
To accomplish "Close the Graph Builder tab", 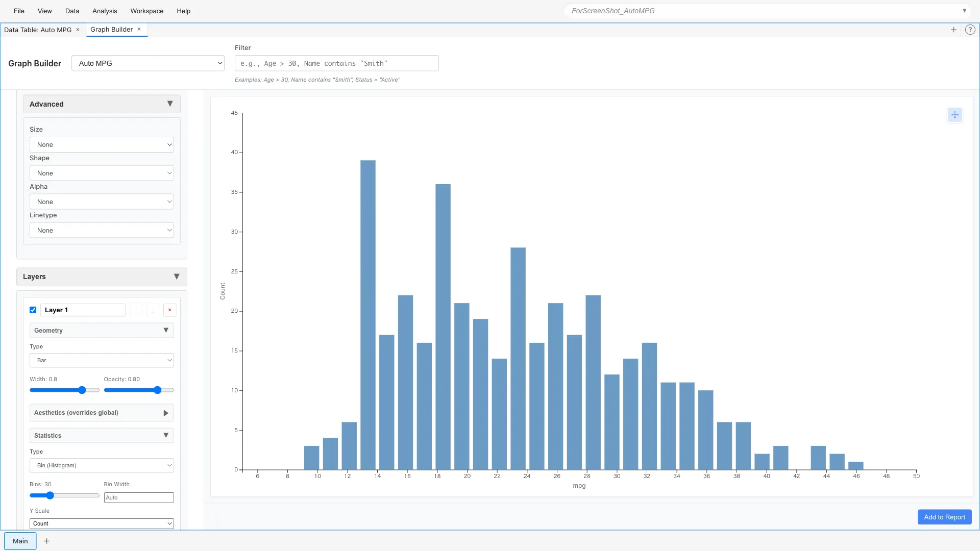I will point(139,29).
